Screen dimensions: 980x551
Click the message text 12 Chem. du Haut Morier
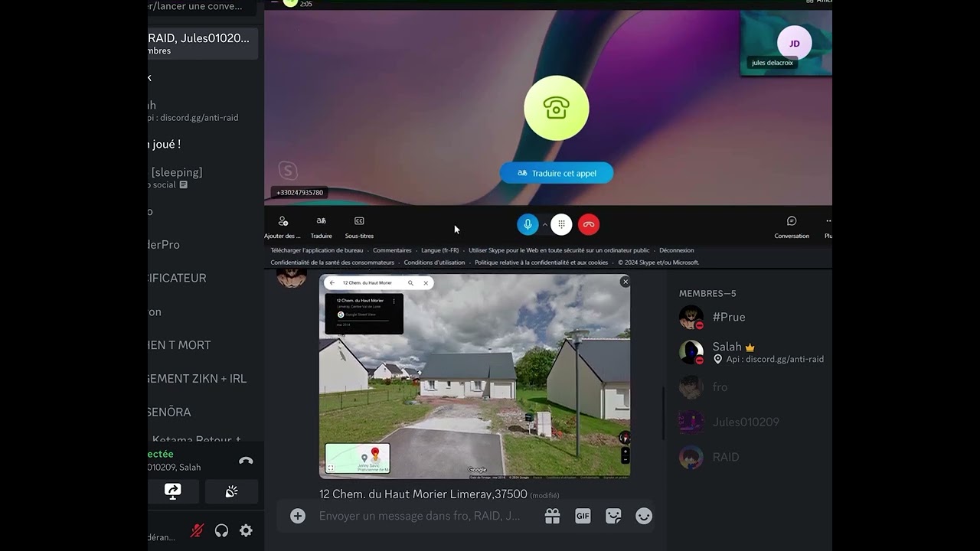pyautogui.click(x=423, y=494)
